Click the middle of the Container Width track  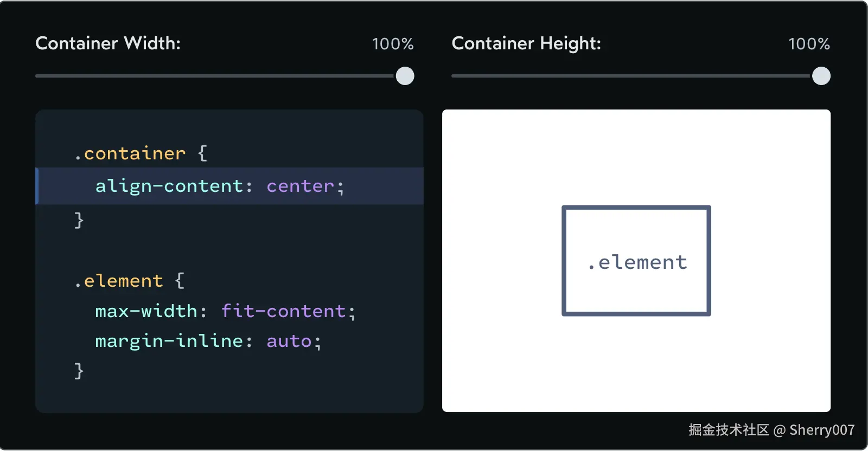pyautogui.click(x=215, y=76)
